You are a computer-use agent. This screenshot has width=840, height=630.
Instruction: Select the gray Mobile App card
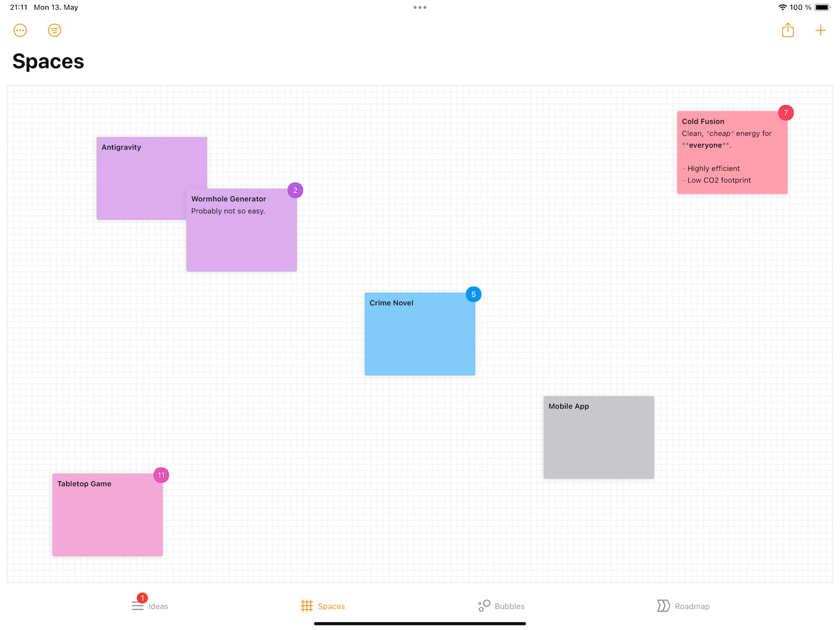point(598,437)
